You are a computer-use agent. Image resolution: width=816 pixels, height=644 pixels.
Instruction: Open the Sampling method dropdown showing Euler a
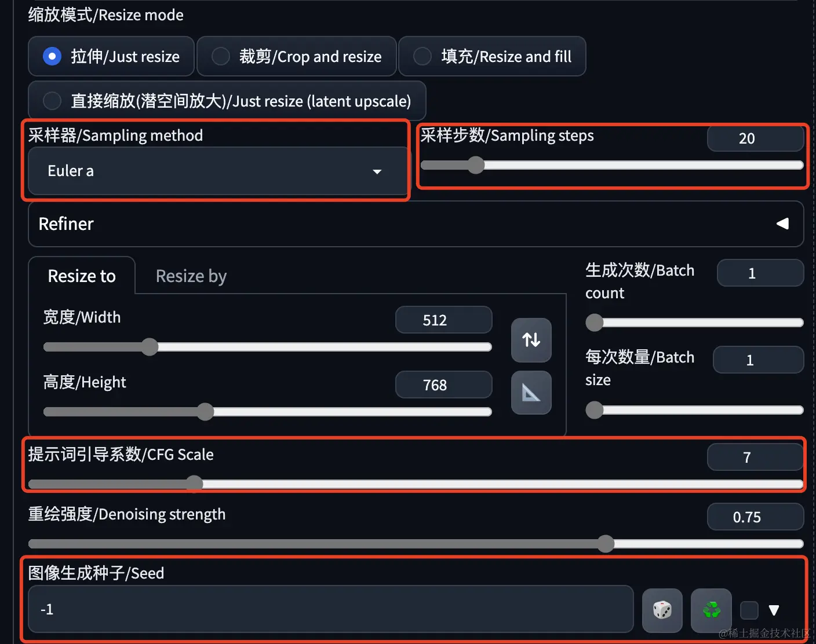click(217, 171)
